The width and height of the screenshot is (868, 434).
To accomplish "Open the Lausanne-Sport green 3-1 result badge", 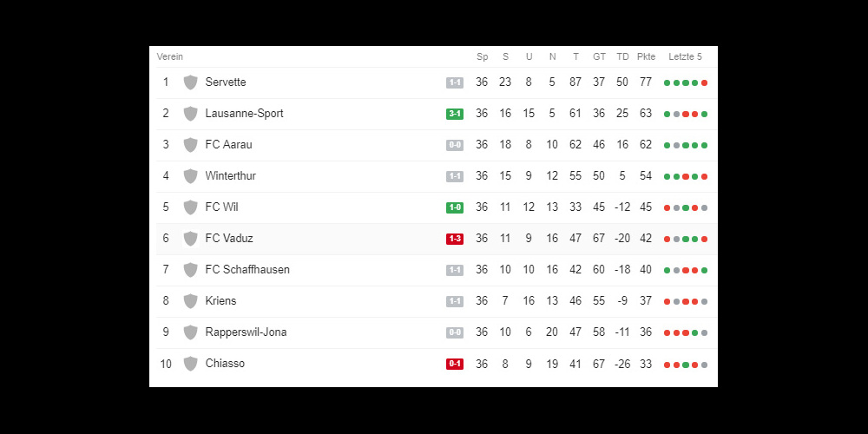I will (455, 114).
